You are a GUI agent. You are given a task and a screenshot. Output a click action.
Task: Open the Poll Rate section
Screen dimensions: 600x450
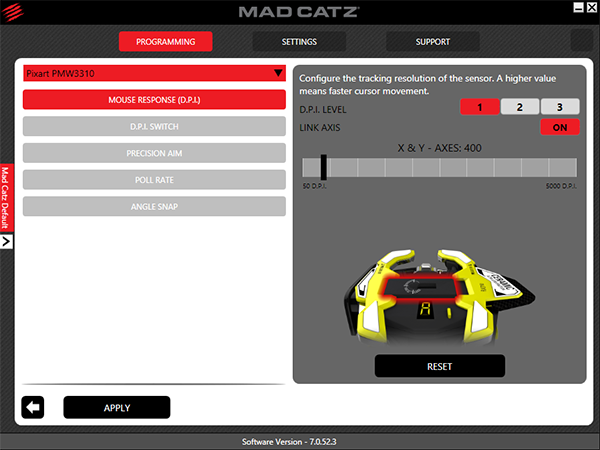pos(154,179)
